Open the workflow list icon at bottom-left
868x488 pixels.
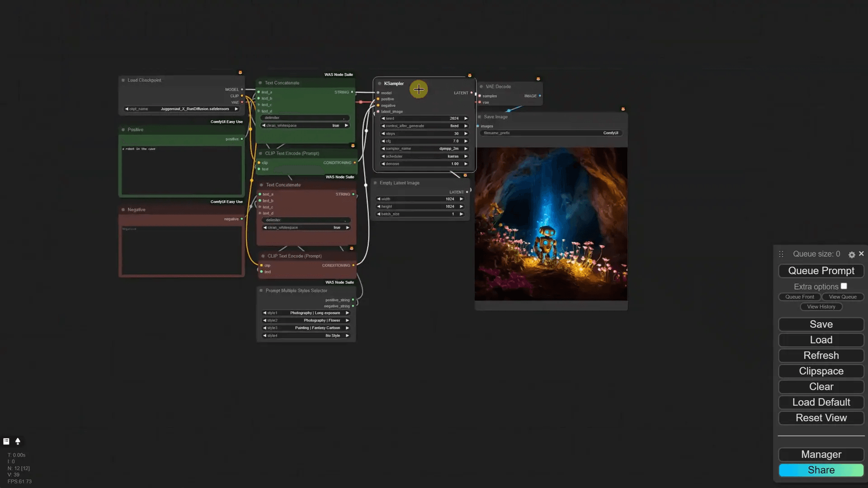6,441
